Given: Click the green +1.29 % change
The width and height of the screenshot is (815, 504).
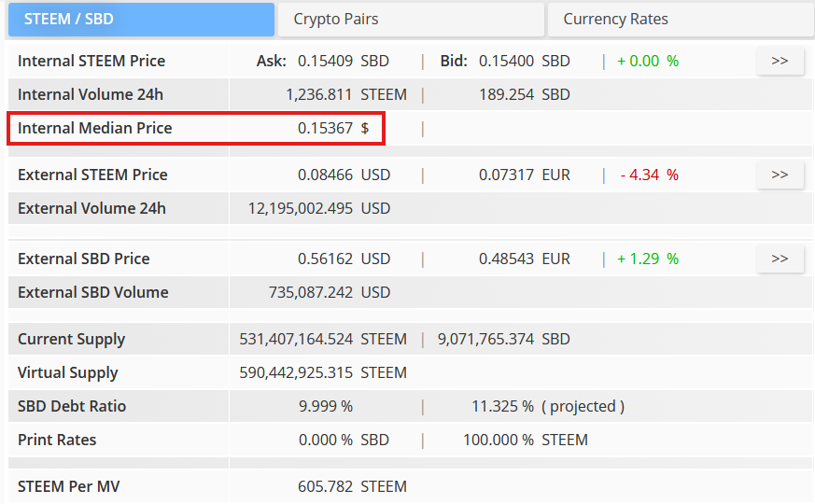Looking at the screenshot, I should (x=648, y=259).
